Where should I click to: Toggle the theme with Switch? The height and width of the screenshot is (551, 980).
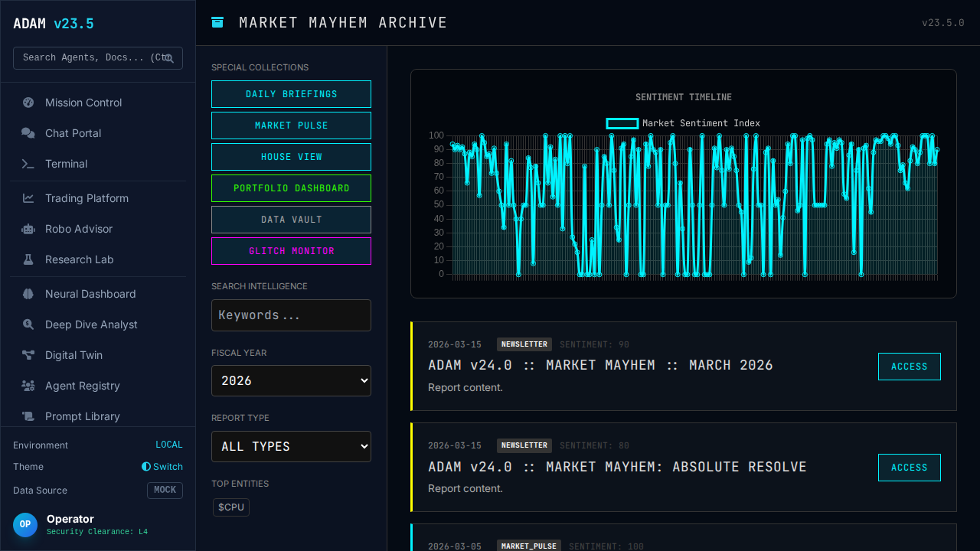point(162,467)
